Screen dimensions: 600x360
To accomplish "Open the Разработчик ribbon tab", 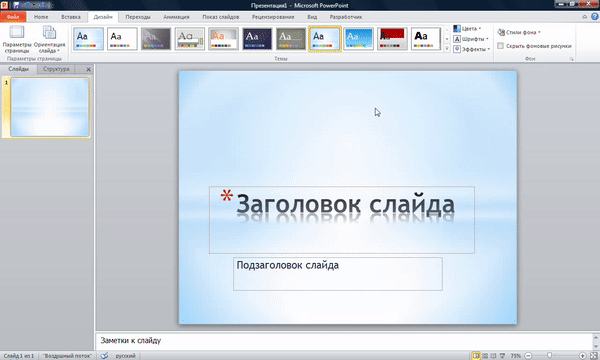I will click(x=346, y=17).
